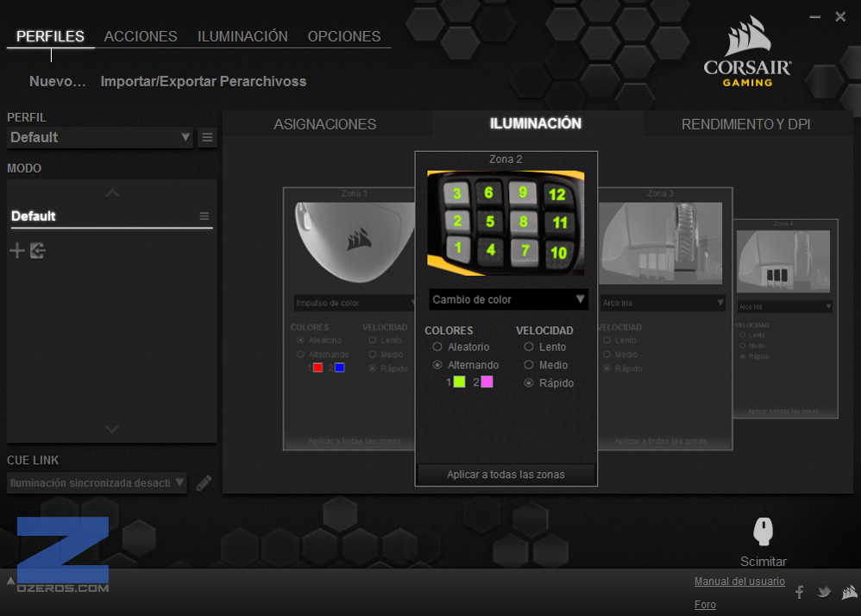Switch to the PERFILES top tab

coord(51,36)
